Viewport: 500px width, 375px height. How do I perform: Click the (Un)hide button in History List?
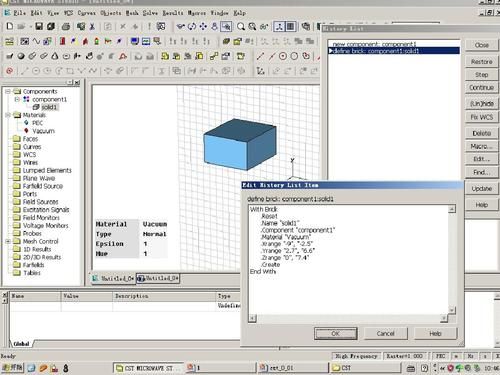coord(482,104)
